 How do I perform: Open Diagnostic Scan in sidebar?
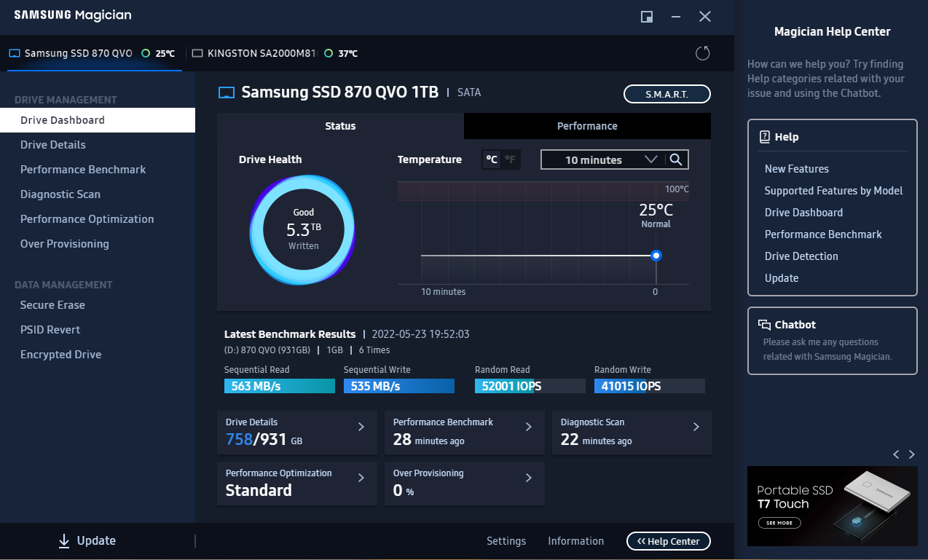click(x=98, y=194)
